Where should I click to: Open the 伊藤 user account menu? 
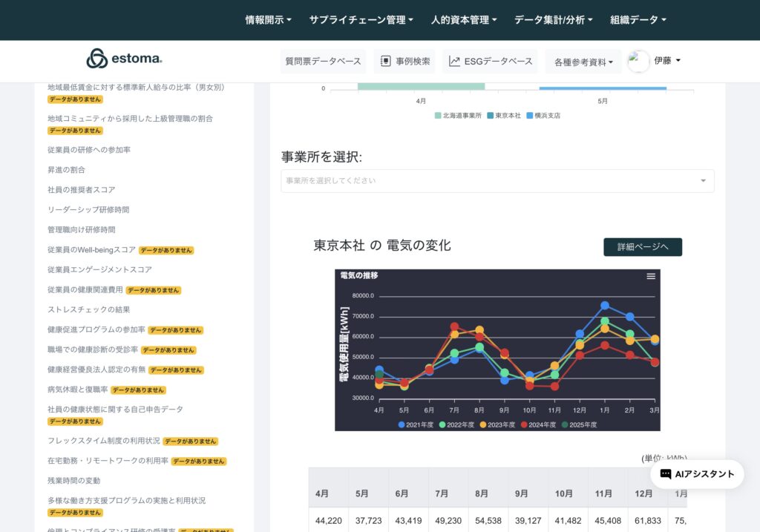pos(666,61)
